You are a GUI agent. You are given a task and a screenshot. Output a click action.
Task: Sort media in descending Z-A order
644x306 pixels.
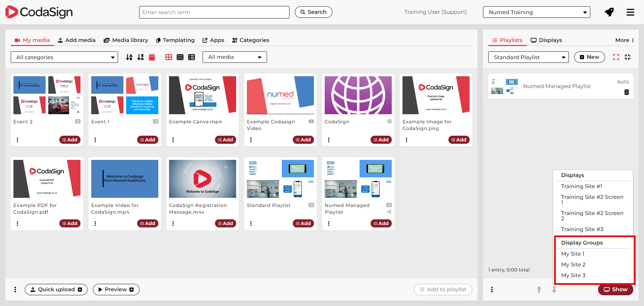(141, 57)
